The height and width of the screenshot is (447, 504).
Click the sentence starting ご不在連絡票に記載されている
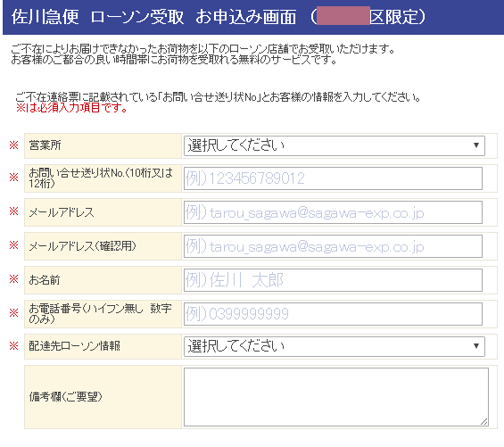coord(218,97)
